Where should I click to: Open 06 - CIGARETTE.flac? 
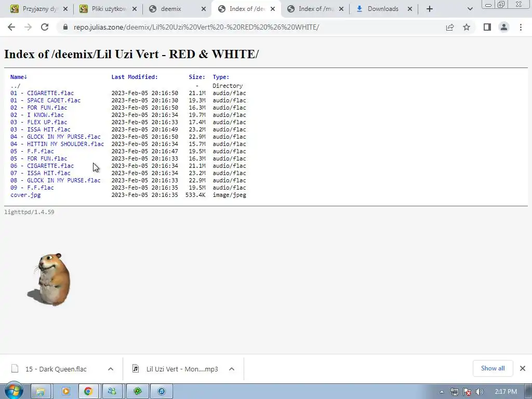point(42,166)
